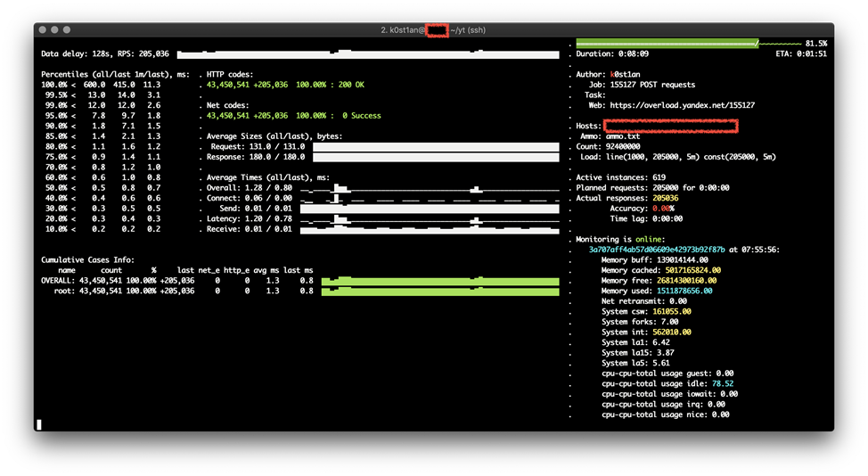Click the 'Response: 180.0 / 180.0' size line
Image resolution: width=868 pixels, height=476 pixels.
[256, 157]
